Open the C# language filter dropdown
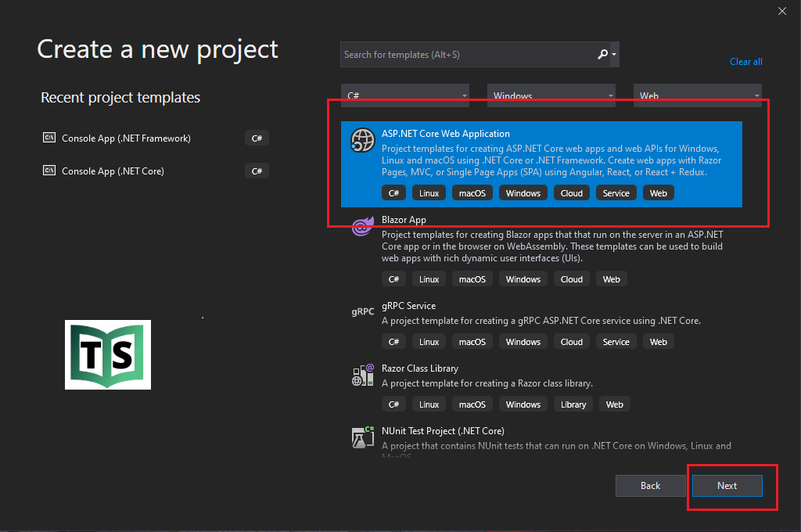Screen dimensions: 801x532 point(405,95)
